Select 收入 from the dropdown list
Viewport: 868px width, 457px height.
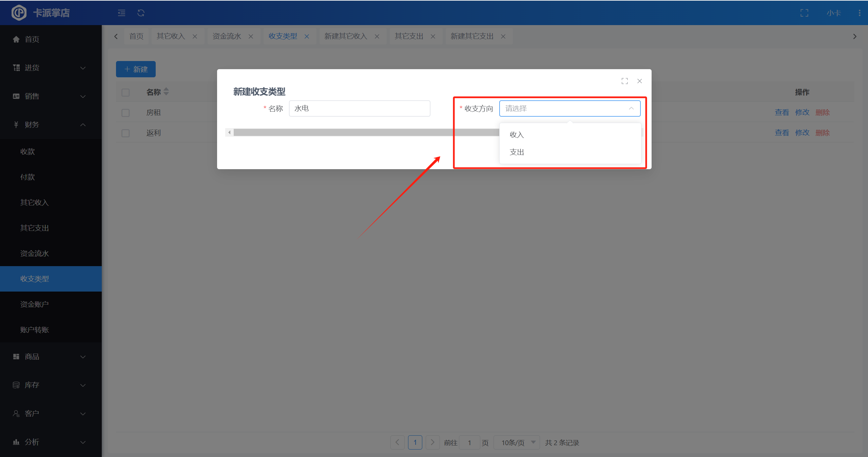[517, 135]
